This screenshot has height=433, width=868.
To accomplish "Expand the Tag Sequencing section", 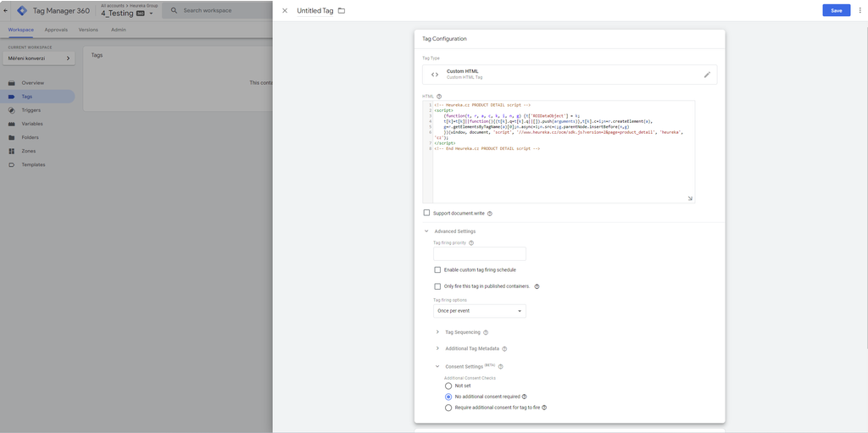I will (x=437, y=332).
